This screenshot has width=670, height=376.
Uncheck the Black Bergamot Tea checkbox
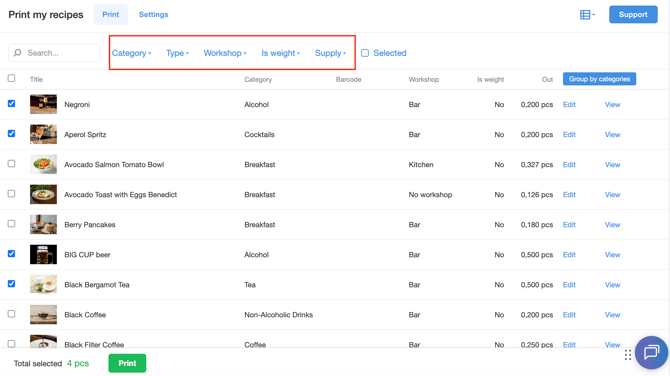pyautogui.click(x=12, y=284)
